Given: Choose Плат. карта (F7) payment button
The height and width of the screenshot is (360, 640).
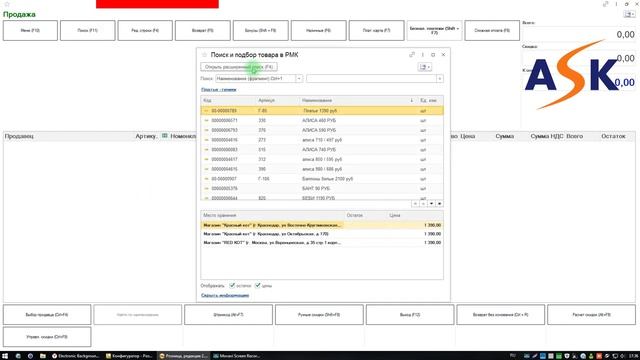Looking at the screenshot, I should pyautogui.click(x=377, y=31).
